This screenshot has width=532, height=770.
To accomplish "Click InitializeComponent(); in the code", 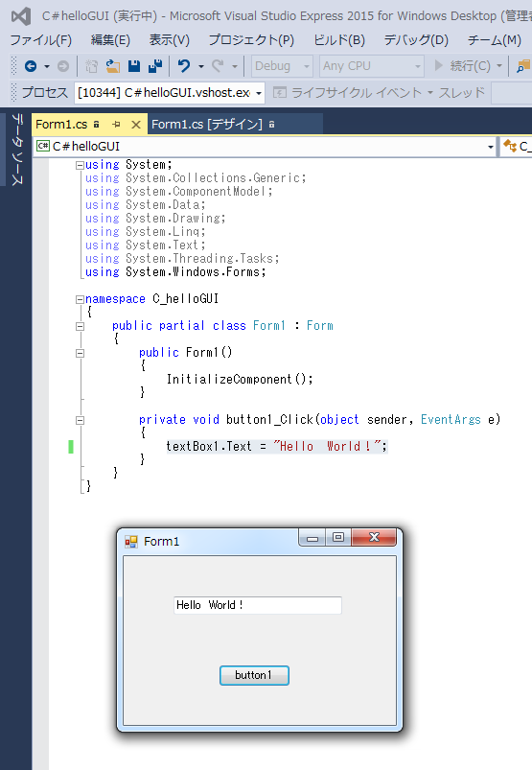I will pos(240,379).
